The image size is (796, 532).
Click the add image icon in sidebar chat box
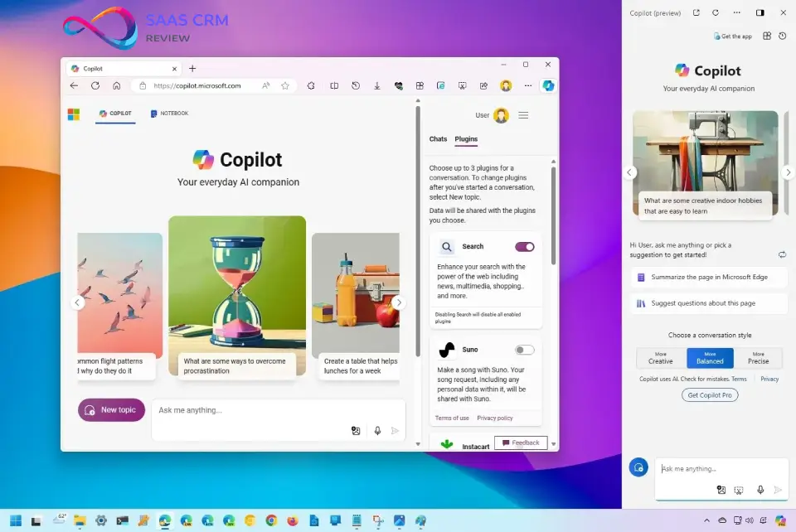721,491
